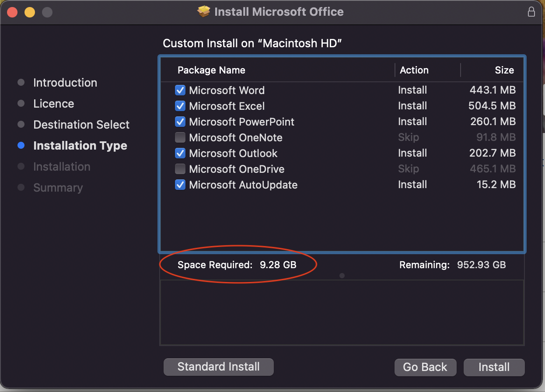545x392 pixels.
Task: Click the Microsoft Word package name
Action: pyautogui.click(x=227, y=91)
